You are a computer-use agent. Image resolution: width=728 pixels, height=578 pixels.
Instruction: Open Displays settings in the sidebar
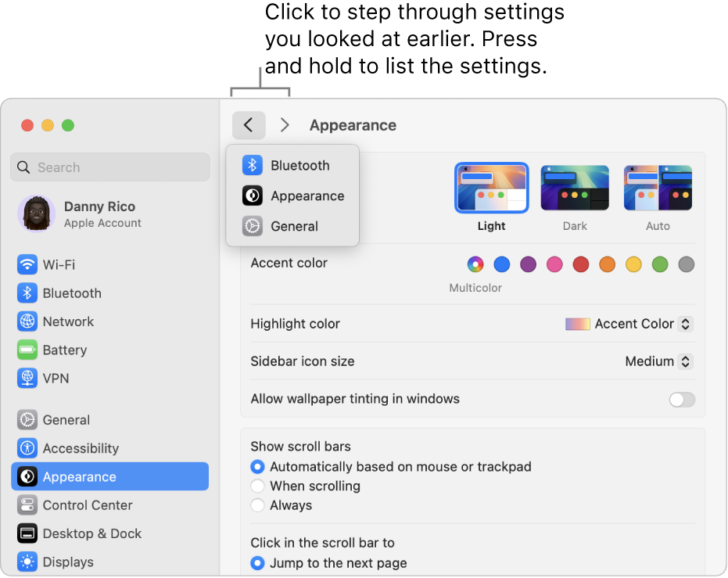click(x=110, y=562)
